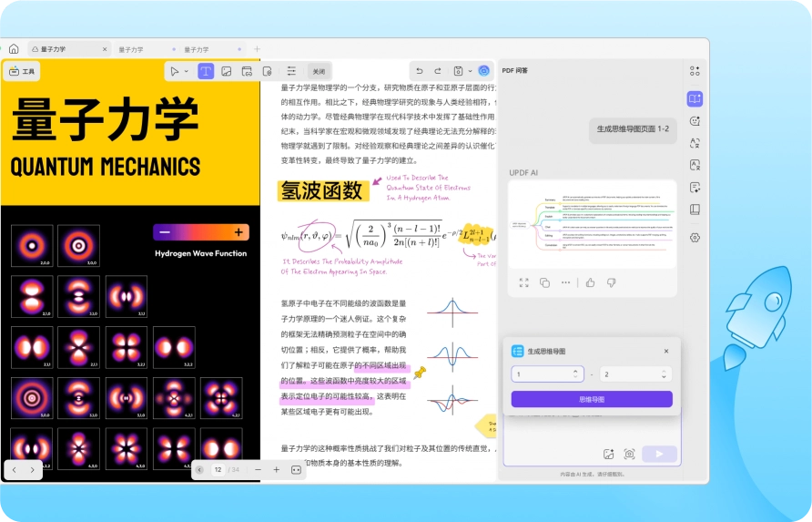812x522 pixels.
Task: Save the document with disk icon
Action: click(458, 71)
